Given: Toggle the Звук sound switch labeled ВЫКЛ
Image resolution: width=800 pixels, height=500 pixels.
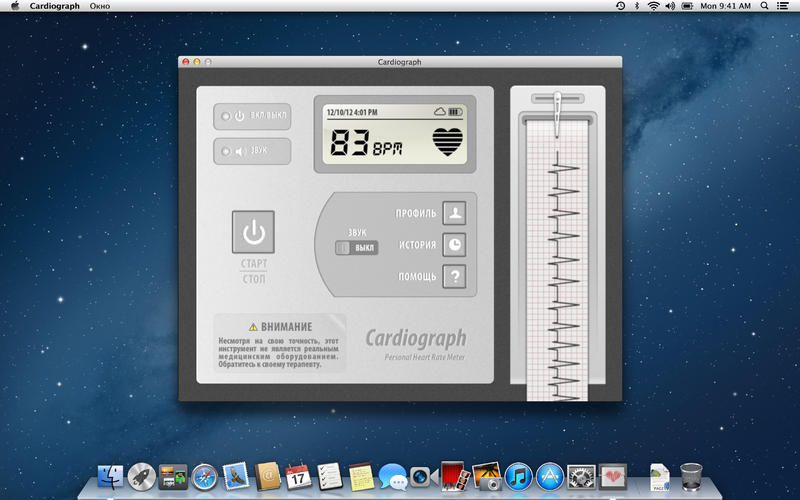Looking at the screenshot, I should 357,248.
